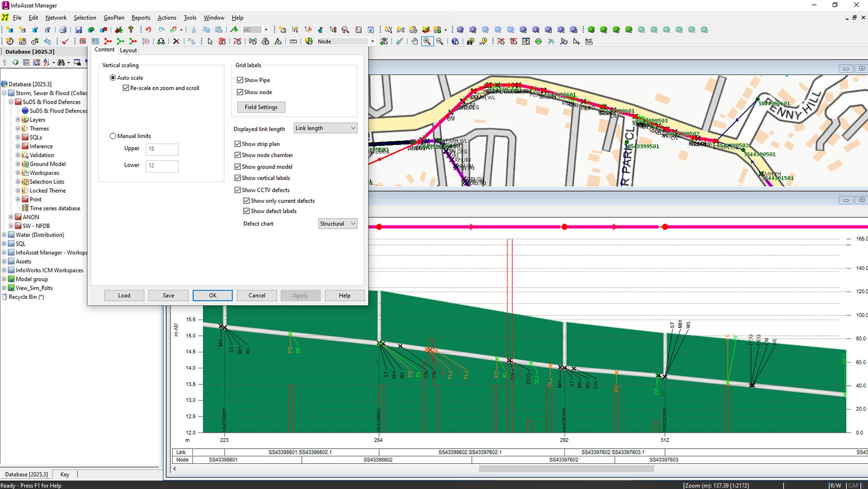Activate the Zoom Out magnifier tool
868x489 pixels.
point(440,42)
